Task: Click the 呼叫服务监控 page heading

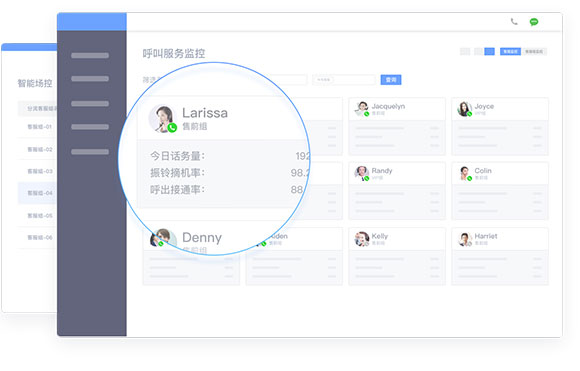Action: pyautogui.click(x=173, y=53)
